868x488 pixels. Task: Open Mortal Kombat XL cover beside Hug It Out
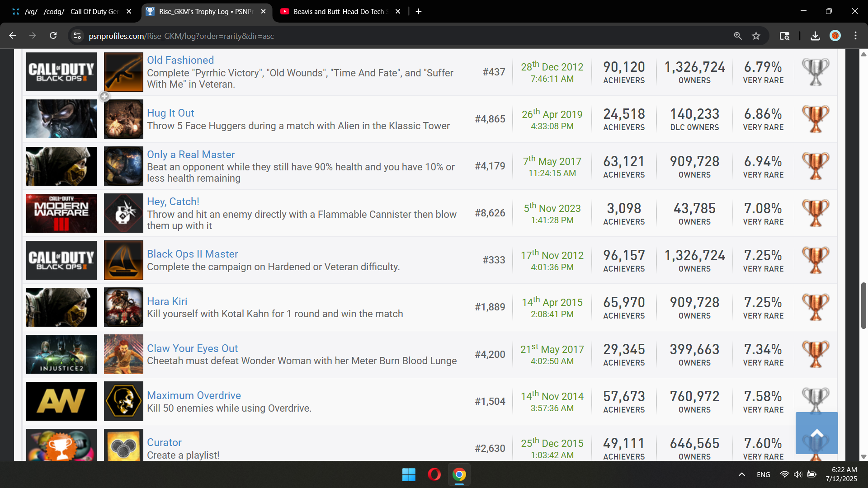point(61,119)
